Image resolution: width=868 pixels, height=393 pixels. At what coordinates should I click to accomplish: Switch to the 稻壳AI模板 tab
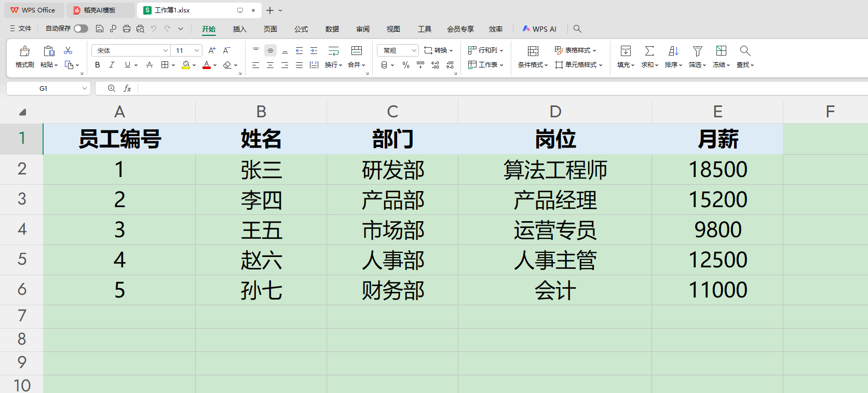click(100, 10)
